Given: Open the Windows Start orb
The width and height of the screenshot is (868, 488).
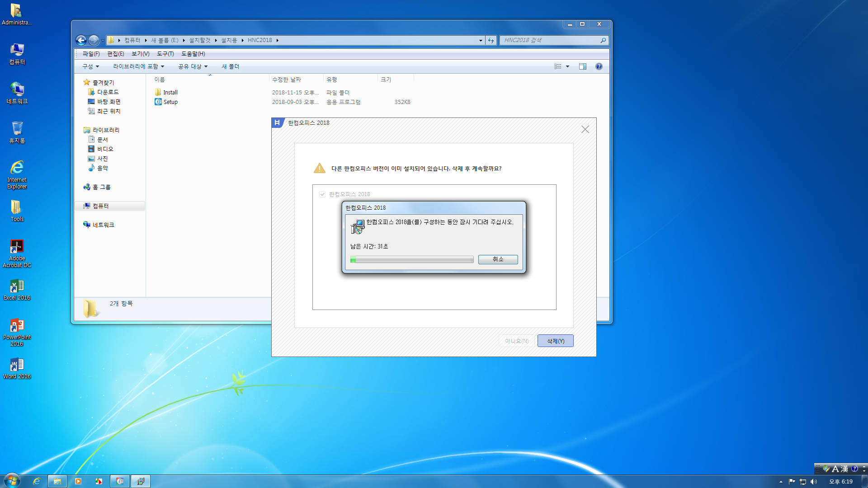Looking at the screenshot, I should click(12, 481).
